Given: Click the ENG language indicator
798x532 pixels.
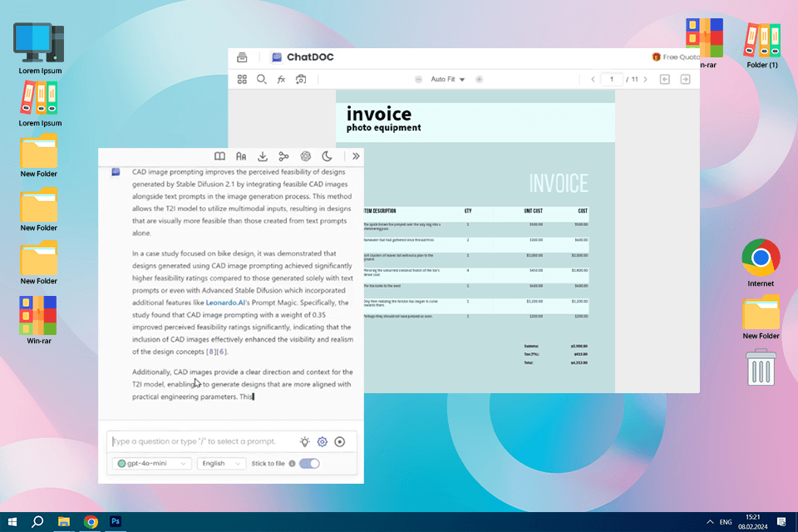Looking at the screenshot, I should (x=726, y=522).
